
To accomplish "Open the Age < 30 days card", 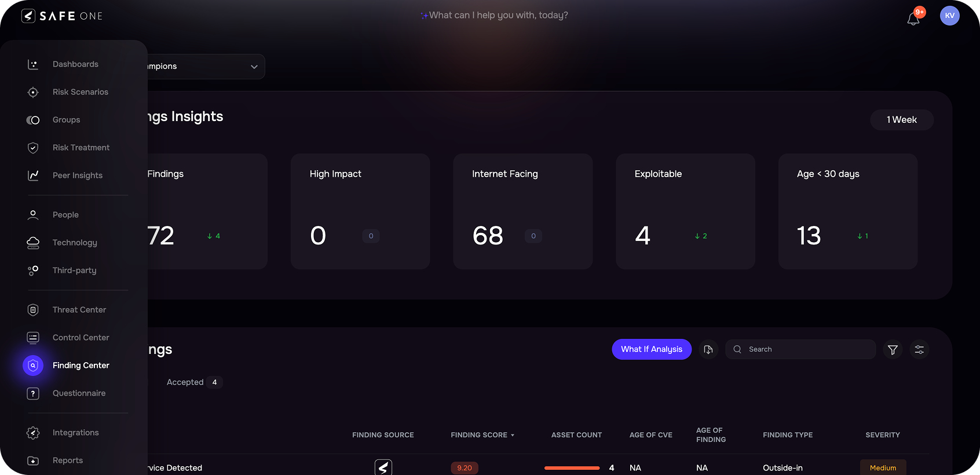I will pyautogui.click(x=848, y=211).
